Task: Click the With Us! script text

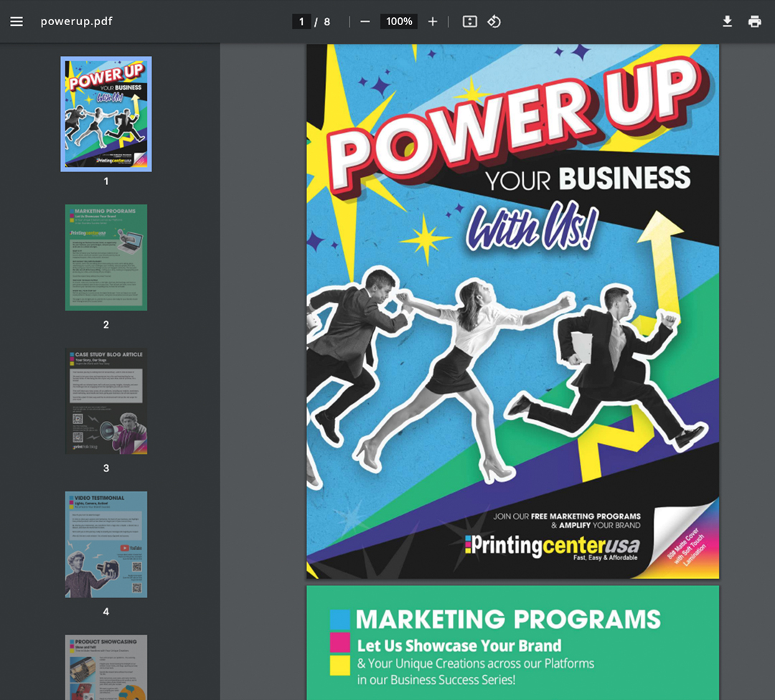Action: pos(532,225)
